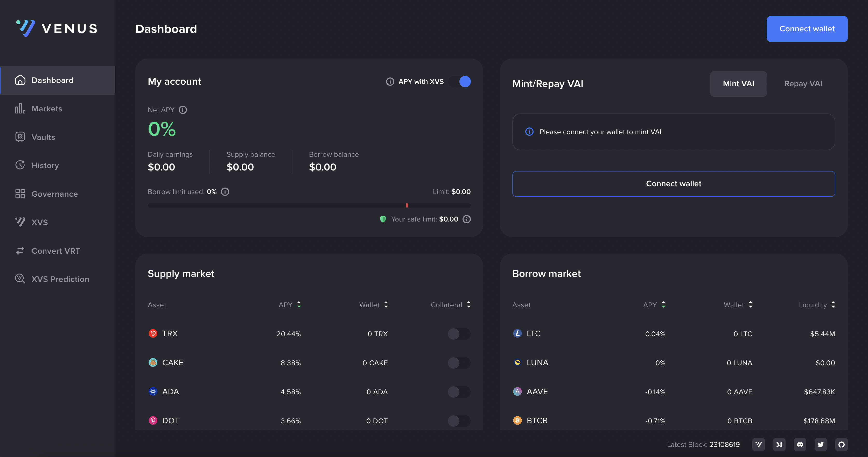Click the BTCB liquidity $178.68M value

[x=819, y=421]
